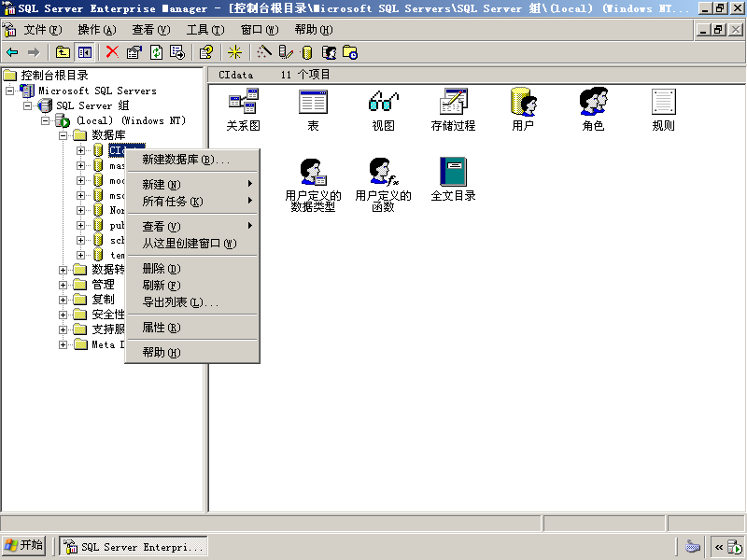Choose 导出列表(L)... from context menu
Screen dimensions: 747x560
click(x=192, y=301)
